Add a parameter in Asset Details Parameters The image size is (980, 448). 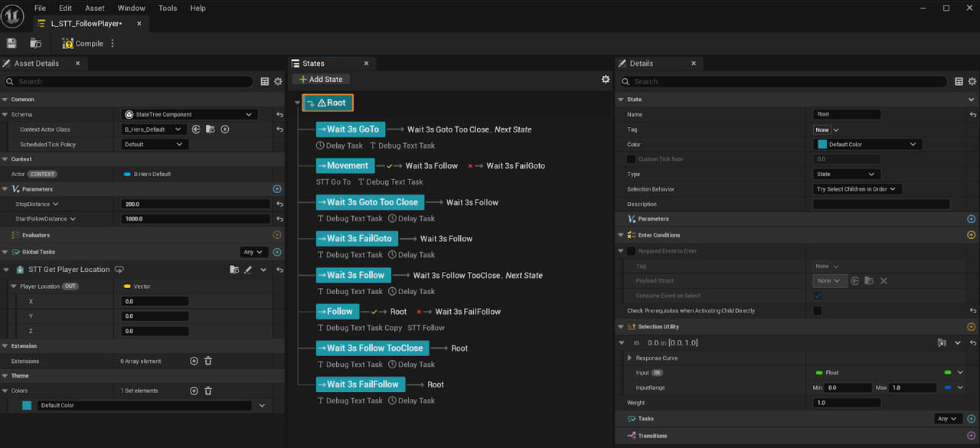coord(277,189)
